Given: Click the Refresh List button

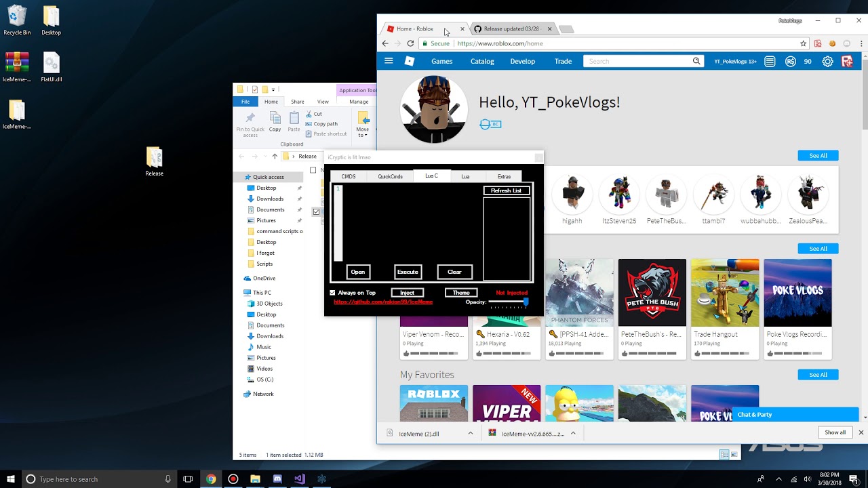Looking at the screenshot, I should [507, 190].
